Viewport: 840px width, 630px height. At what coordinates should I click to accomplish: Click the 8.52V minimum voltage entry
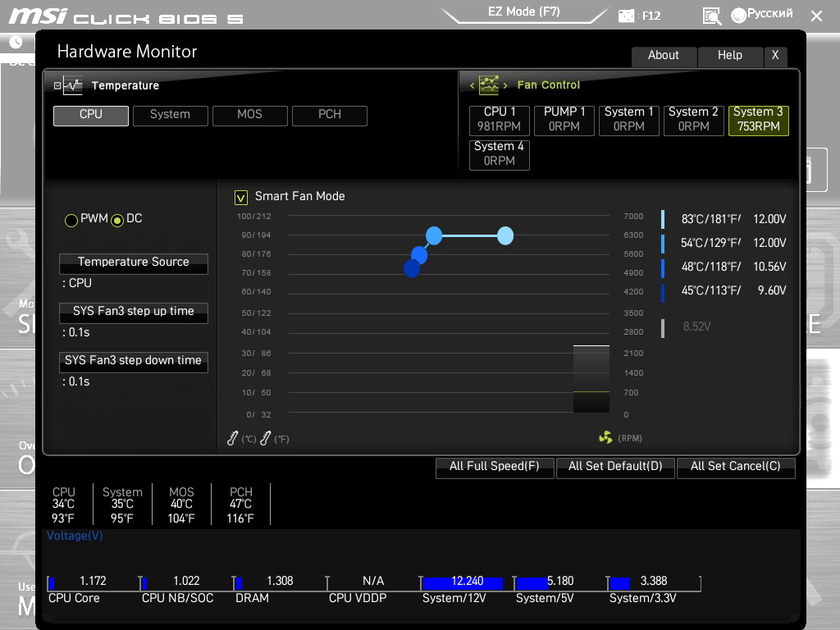pyautogui.click(x=696, y=326)
